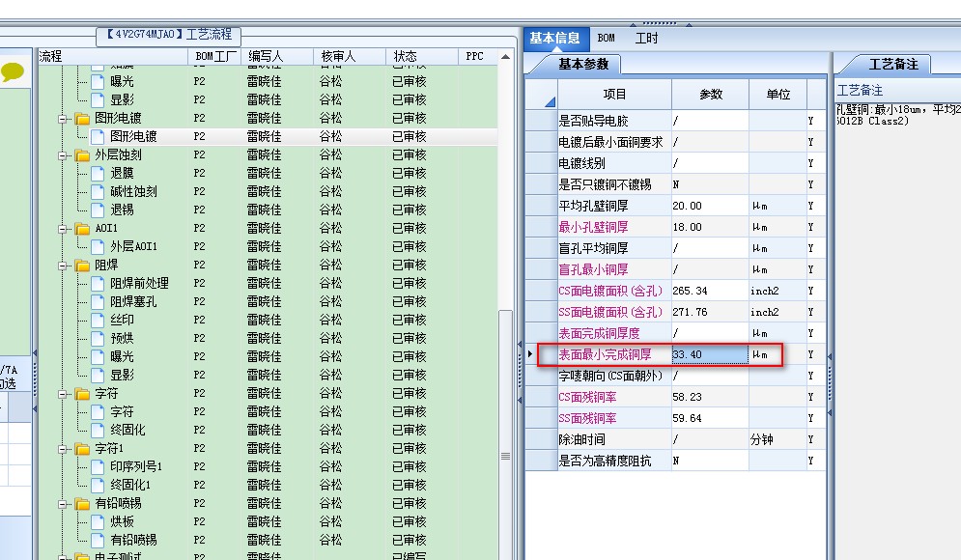The height and width of the screenshot is (560, 961).
Task: Click the row indicator arrow for 表面最小完成铜厚
Action: [531, 354]
